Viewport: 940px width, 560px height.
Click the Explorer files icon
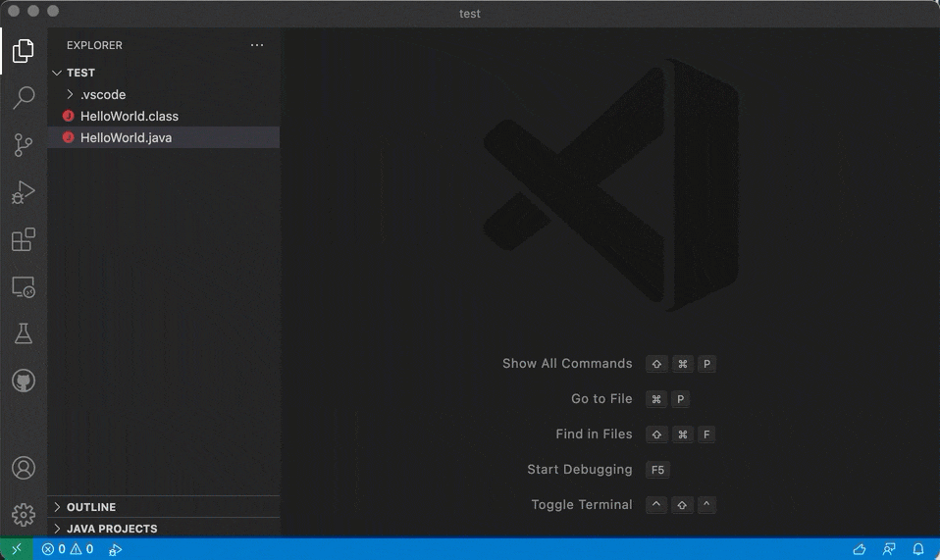point(24,50)
